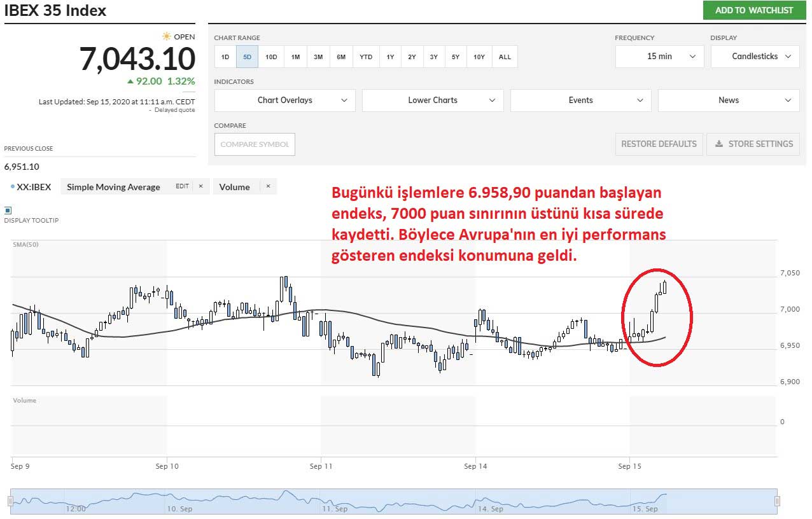The image size is (812, 519).
Task: Click the left handle of range navigator
Action: click(x=12, y=501)
